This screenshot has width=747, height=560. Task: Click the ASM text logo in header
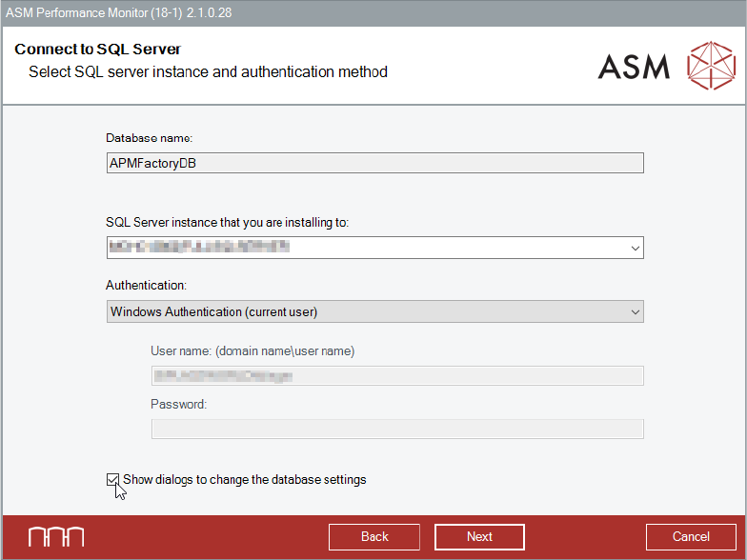click(634, 66)
